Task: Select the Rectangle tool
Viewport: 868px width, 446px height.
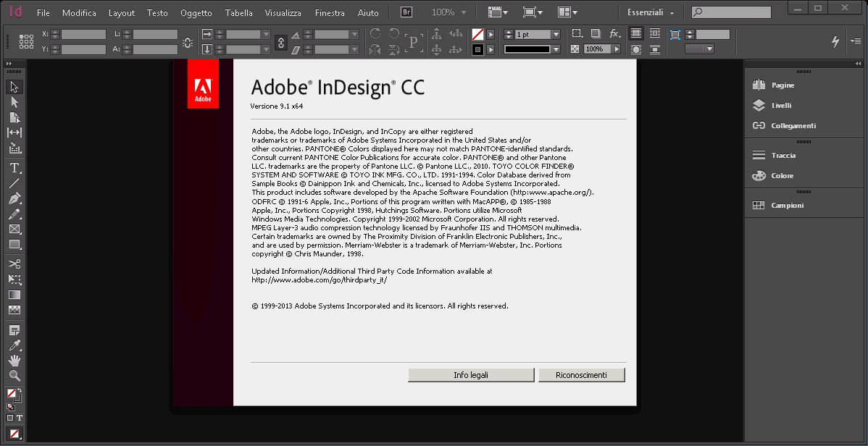Action: [14, 244]
